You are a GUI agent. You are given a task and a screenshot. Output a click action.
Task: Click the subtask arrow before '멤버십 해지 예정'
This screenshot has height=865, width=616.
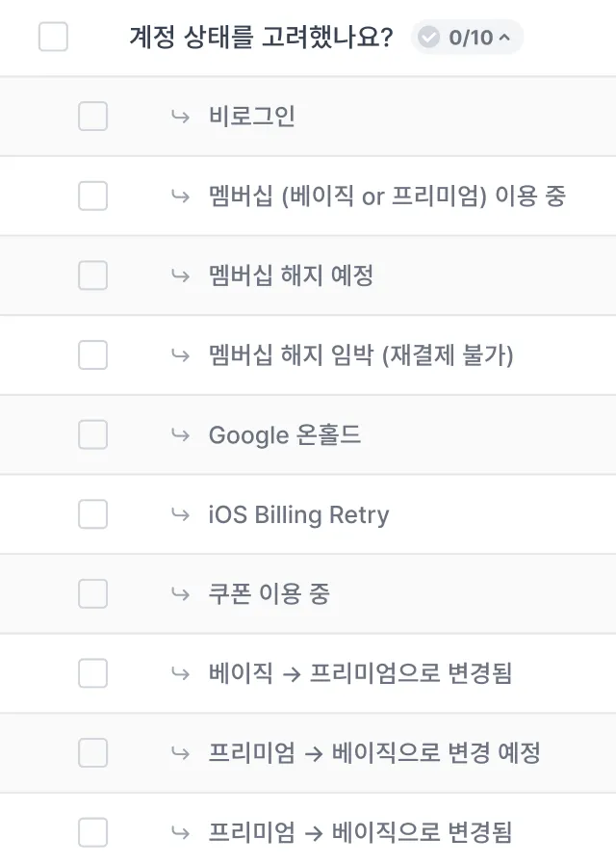tap(180, 275)
